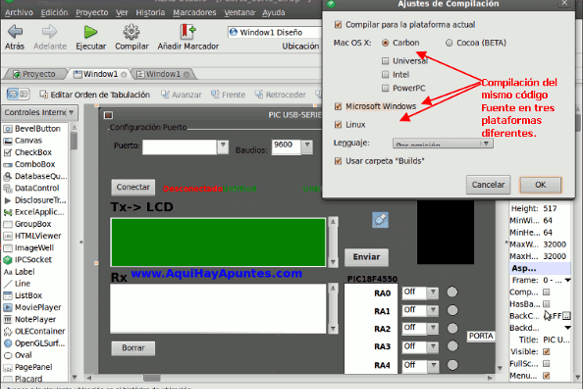The height and width of the screenshot is (389, 583).
Task: Select ComboBox control in list
Action: [x=29, y=164]
